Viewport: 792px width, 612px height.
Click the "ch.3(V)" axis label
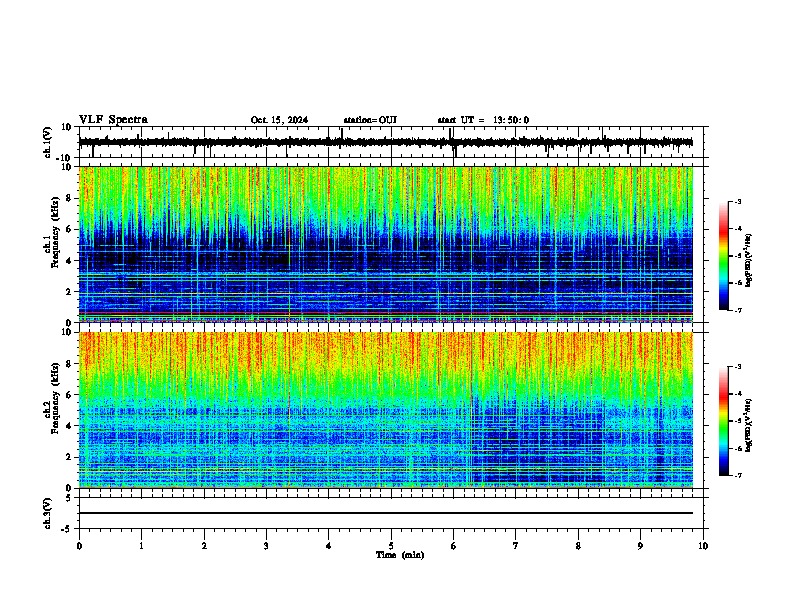point(48,513)
